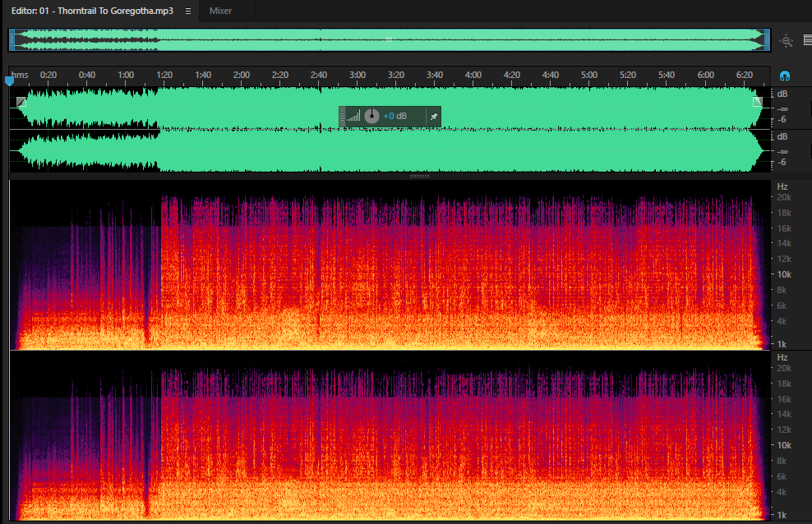Click the divider grip between waveform and spectrogram
This screenshot has height=524, width=812.
coord(419,177)
